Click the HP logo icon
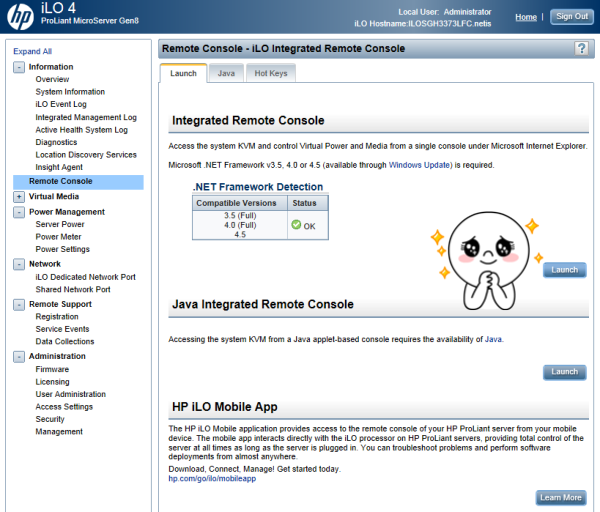 click(x=20, y=17)
